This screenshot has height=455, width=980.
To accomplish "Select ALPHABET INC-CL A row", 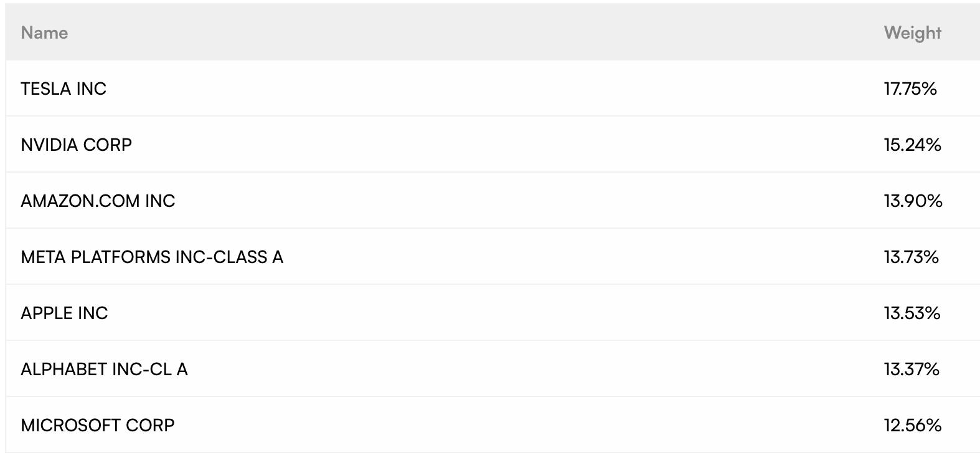I will click(105, 370).
